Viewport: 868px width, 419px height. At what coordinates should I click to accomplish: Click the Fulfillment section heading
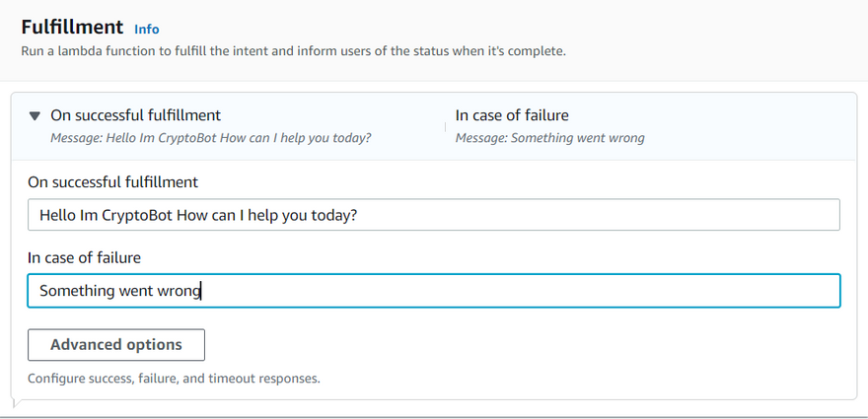(x=72, y=28)
